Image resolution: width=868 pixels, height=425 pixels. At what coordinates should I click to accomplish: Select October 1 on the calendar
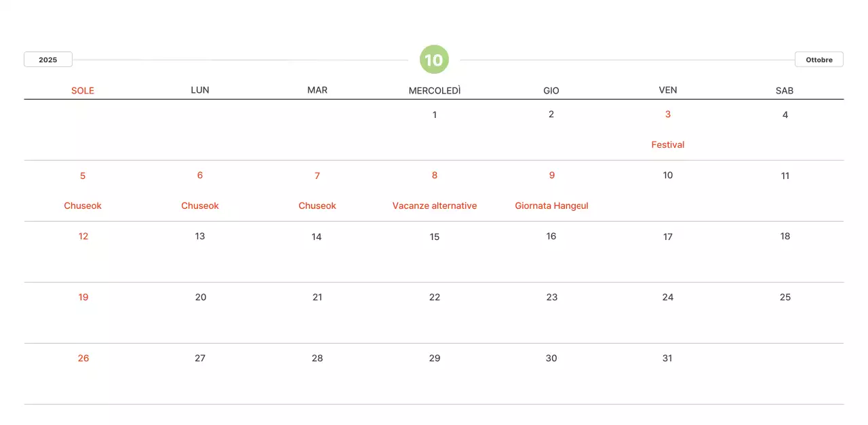click(435, 115)
